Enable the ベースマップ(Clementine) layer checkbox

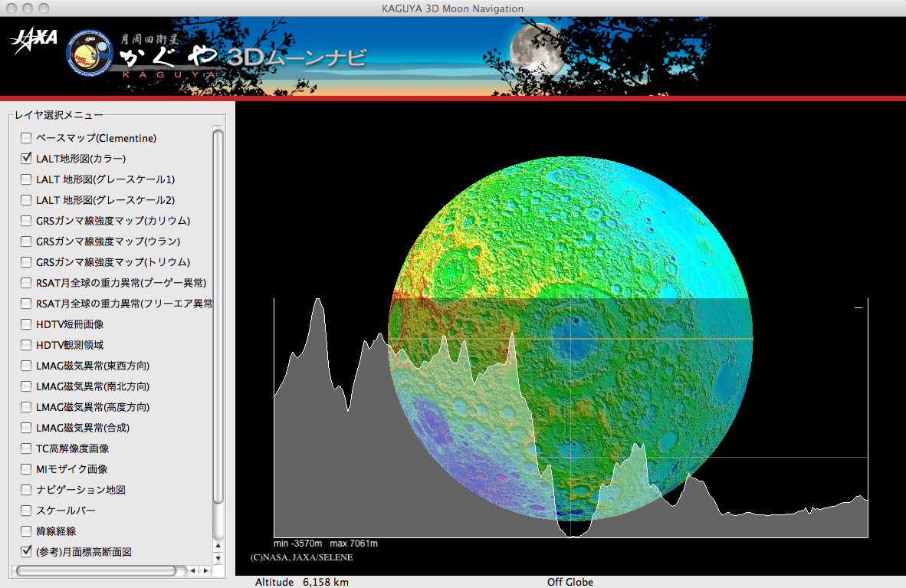pos(26,138)
